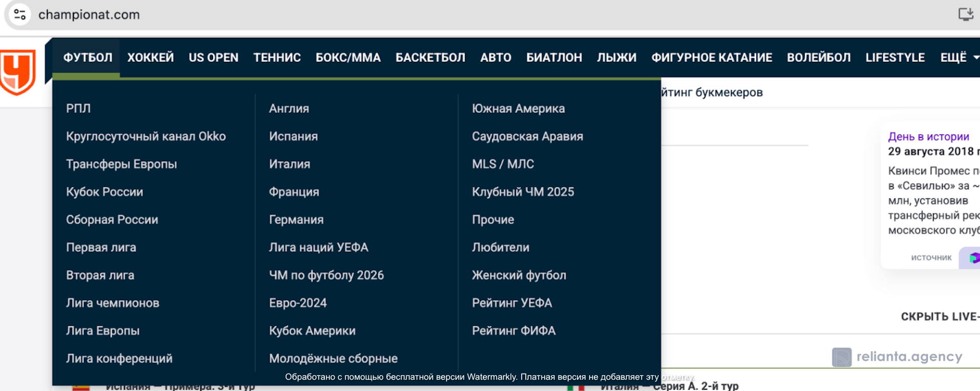This screenshot has height=391, width=980.
Task: Go to the ТЕННИС section
Action: [x=277, y=58]
